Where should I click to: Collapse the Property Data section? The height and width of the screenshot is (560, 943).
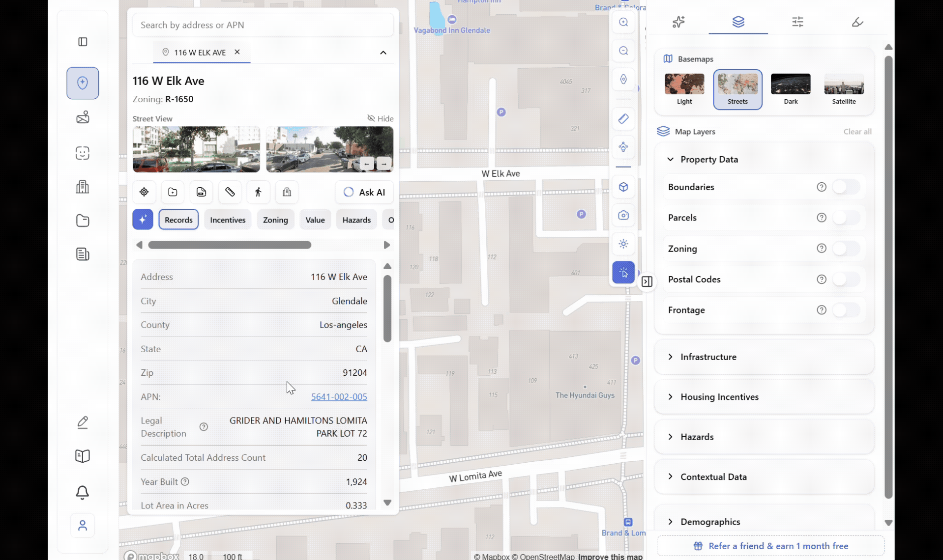pos(671,159)
